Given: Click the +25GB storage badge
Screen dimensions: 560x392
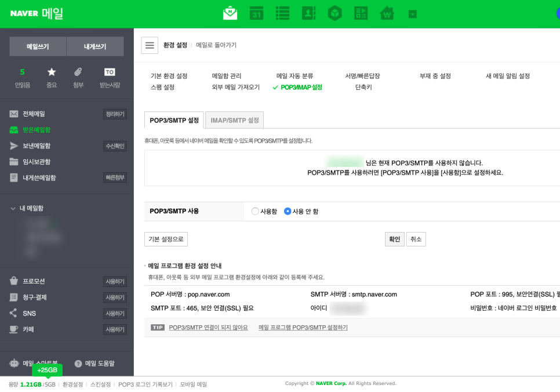Looking at the screenshot, I should coord(47,370).
